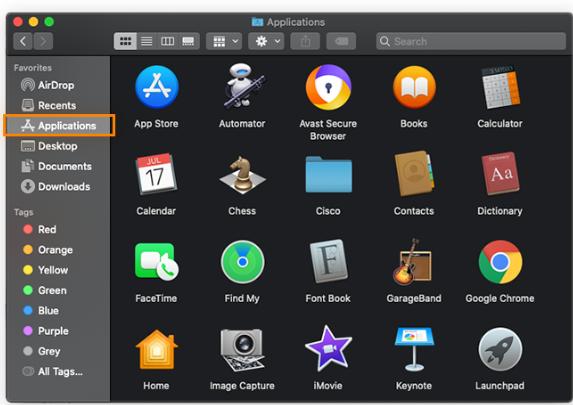Select Desktop in the sidebar
The width and height of the screenshot is (573, 405).
click(x=58, y=146)
